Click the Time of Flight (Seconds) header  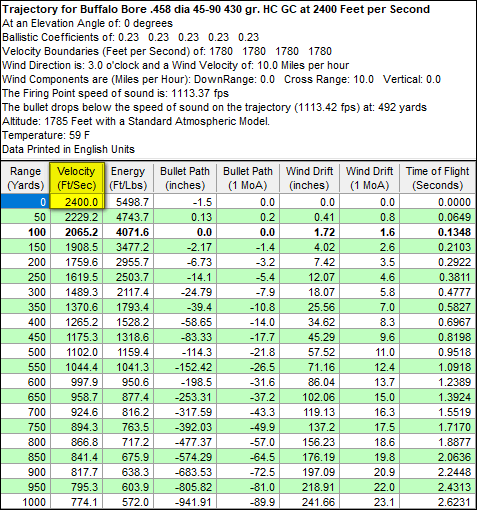point(437,178)
